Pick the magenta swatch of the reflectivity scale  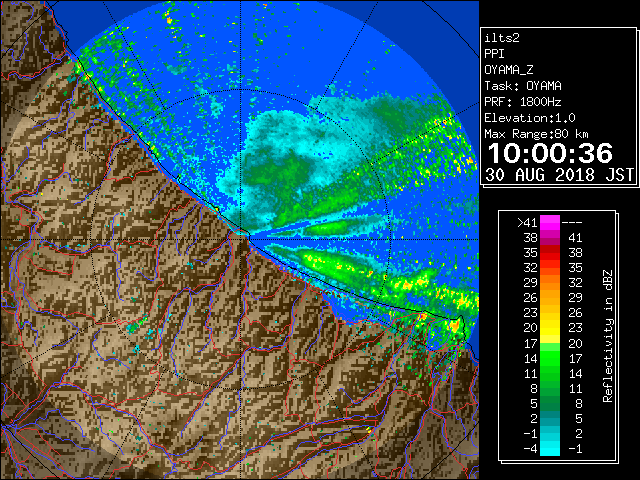550,223
